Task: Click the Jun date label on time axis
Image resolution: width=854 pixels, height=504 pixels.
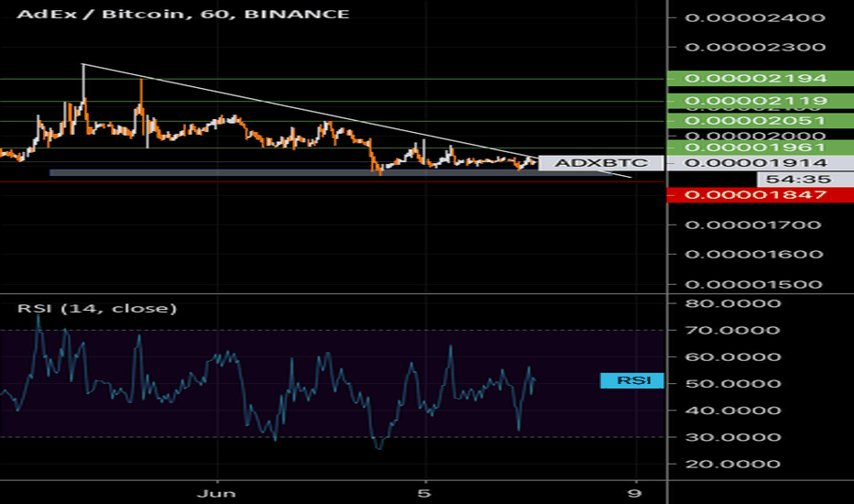Action: pyautogui.click(x=217, y=494)
